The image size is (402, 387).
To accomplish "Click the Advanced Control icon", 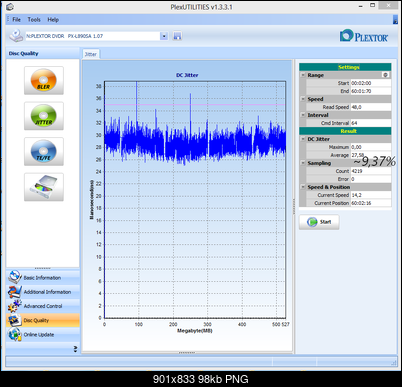I will click(x=15, y=306).
